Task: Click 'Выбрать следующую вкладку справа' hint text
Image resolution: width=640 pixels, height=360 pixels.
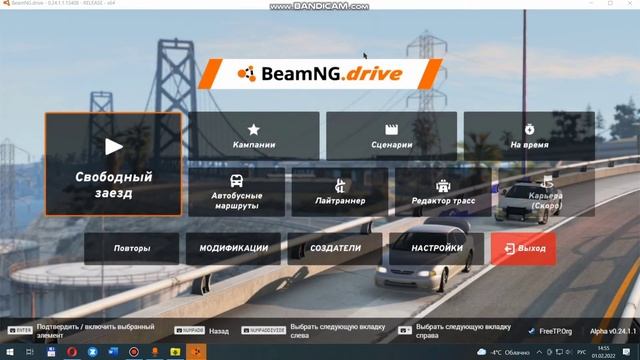Action: [x=463, y=331]
